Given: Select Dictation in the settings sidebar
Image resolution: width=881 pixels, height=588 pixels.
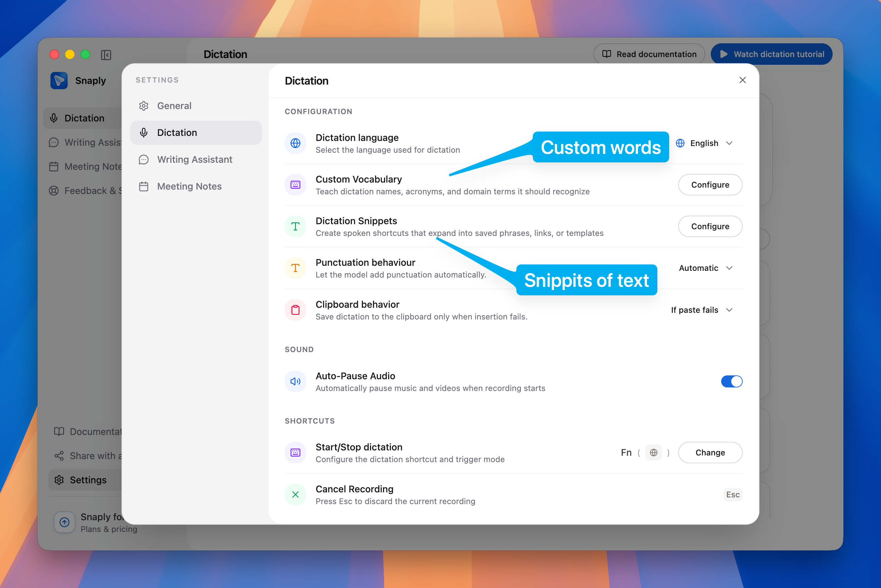Looking at the screenshot, I should (x=196, y=133).
